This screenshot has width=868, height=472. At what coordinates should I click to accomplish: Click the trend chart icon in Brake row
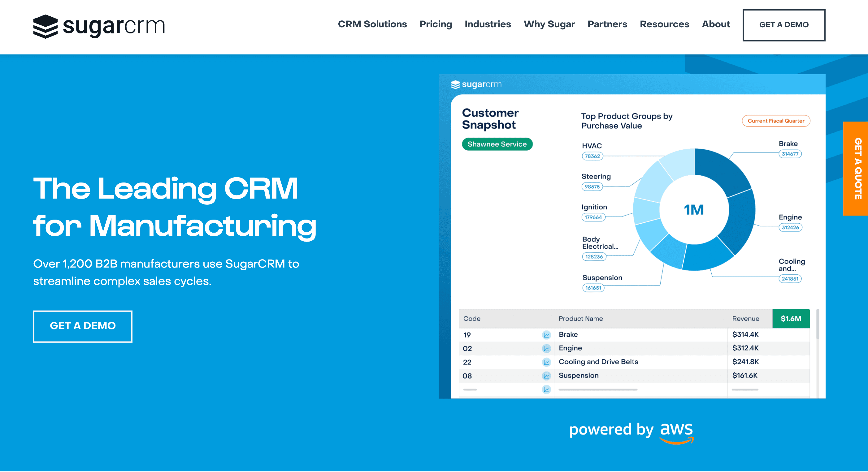pyautogui.click(x=546, y=335)
